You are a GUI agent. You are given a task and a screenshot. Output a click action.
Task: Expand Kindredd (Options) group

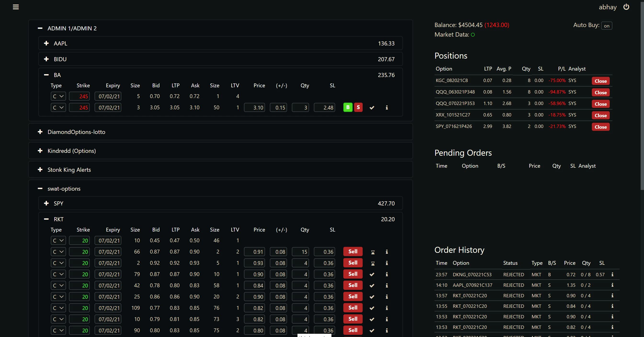click(40, 151)
